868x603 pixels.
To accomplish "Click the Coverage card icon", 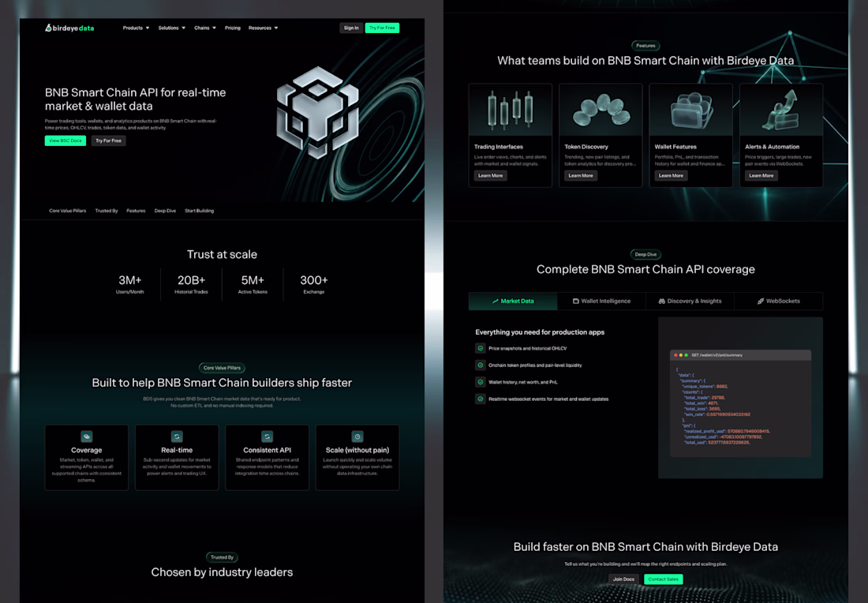I will click(x=86, y=436).
